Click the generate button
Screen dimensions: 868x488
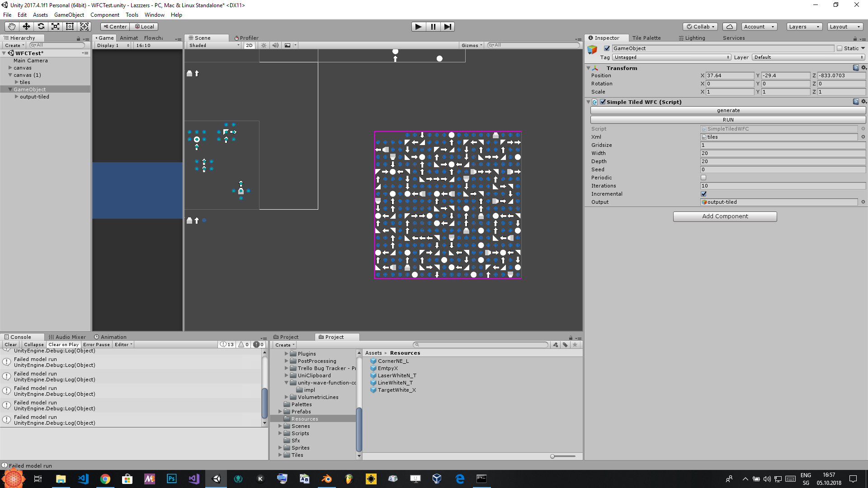(x=728, y=110)
